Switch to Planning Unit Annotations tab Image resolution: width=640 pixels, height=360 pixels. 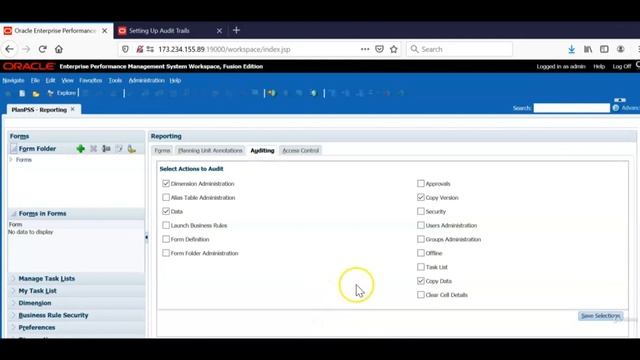(210, 151)
